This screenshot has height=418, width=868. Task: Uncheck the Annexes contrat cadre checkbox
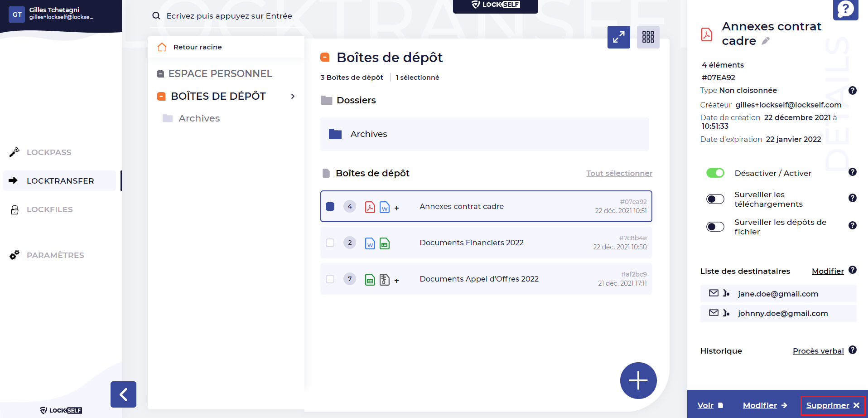coord(330,206)
